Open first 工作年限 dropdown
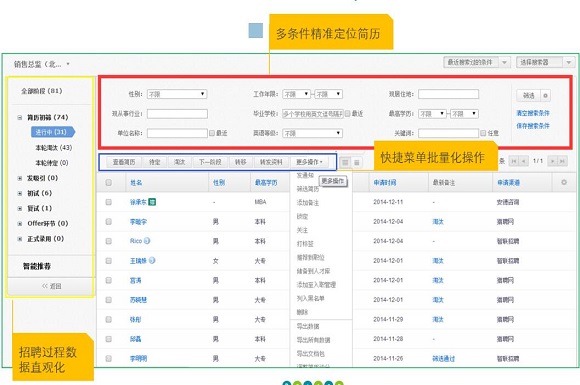Viewport: 580px width, 385px height. 296,94
